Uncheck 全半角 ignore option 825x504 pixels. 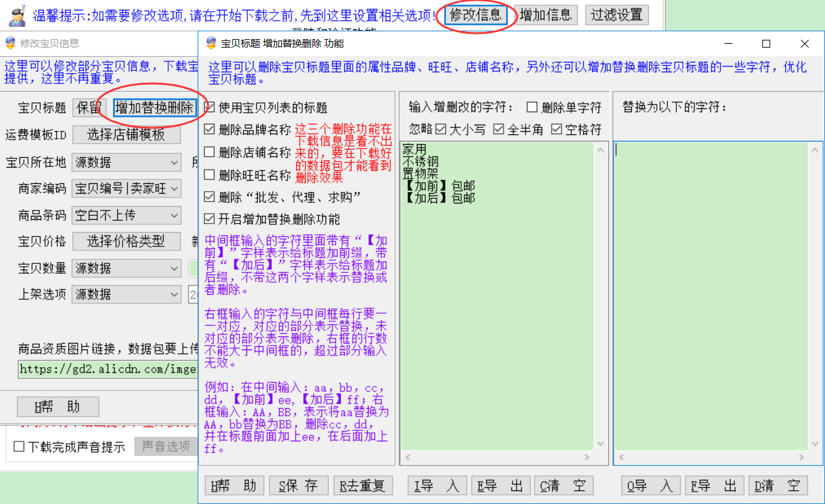coord(499,129)
